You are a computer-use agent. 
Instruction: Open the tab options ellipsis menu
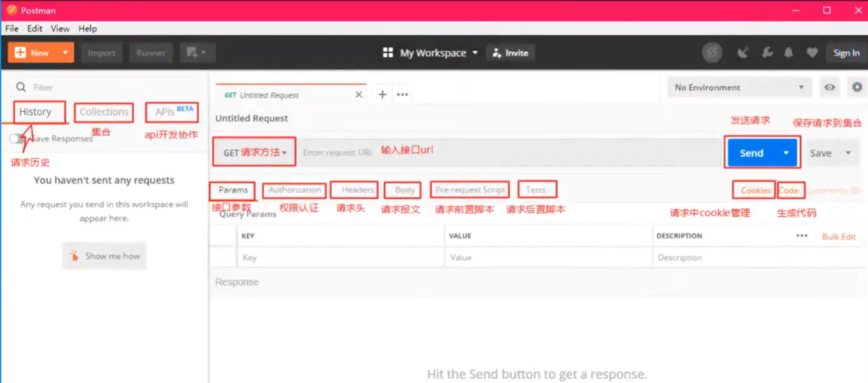pos(403,95)
